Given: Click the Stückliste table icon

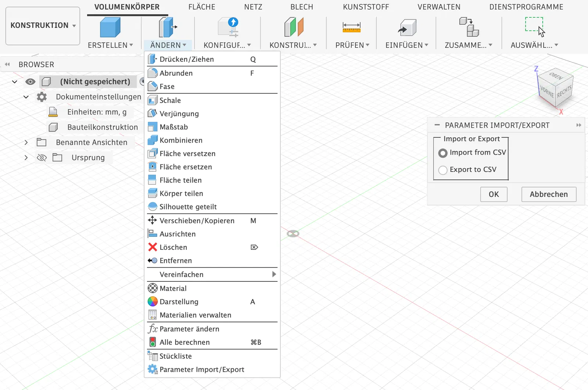Looking at the screenshot, I should click(x=153, y=356).
